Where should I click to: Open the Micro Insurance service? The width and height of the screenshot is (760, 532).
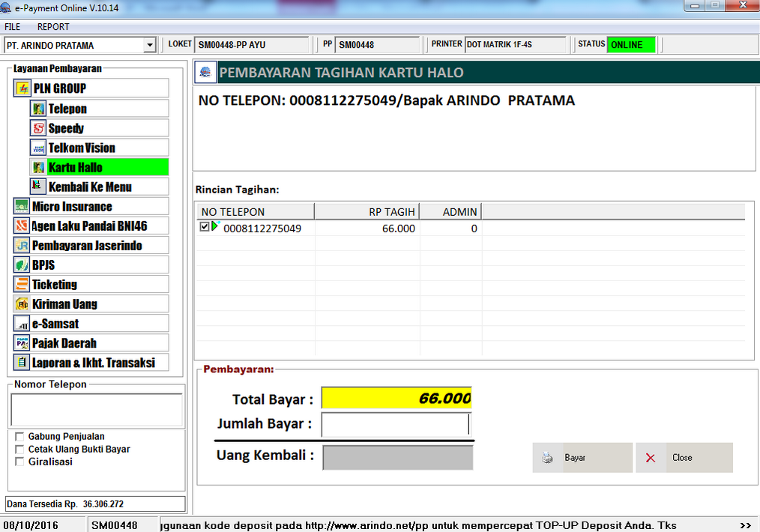[x=91, y=206]
